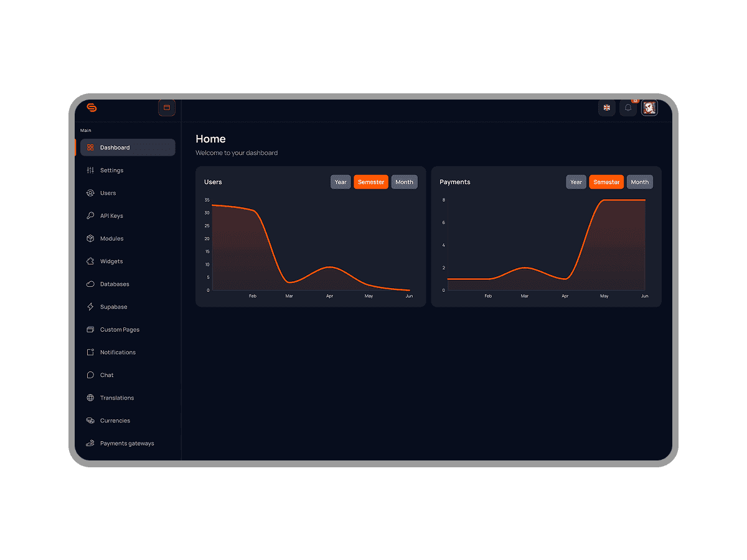Switch Users chart to Month
This screenshot has height=560, width=747.
(404, 182)
